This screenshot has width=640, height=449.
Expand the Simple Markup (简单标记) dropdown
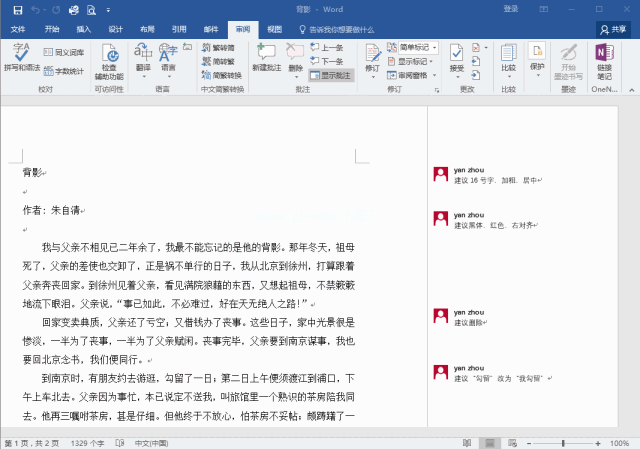coord(413,48)
